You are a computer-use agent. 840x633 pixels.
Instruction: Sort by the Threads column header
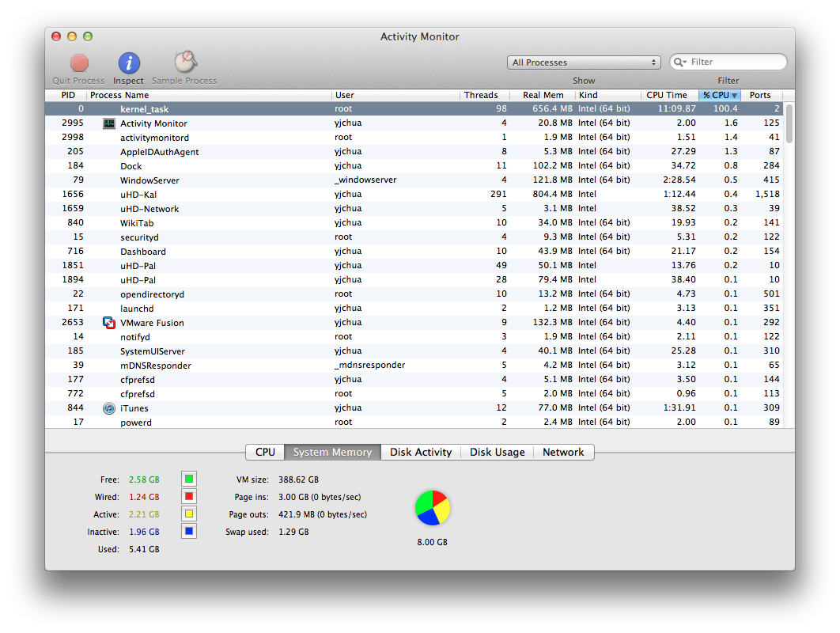coord(484,95)
